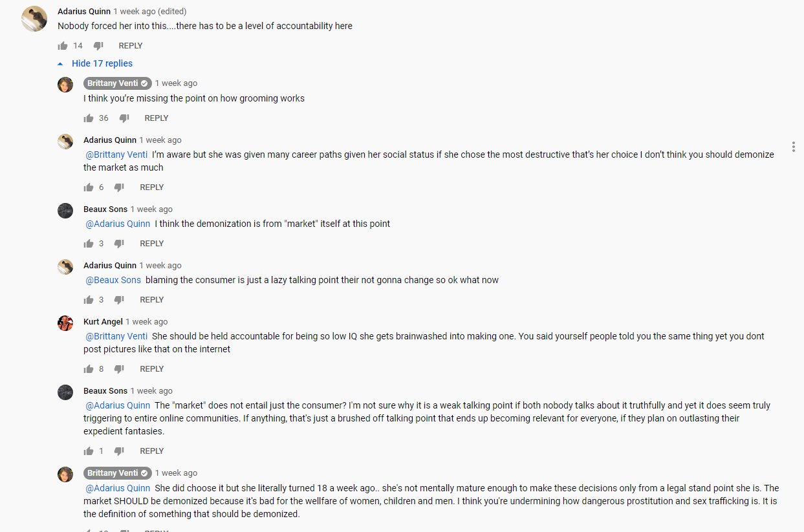Open the three-dot menu beside Adarius Quinn's reply
The image size is (804, 532).
(793, 147)
